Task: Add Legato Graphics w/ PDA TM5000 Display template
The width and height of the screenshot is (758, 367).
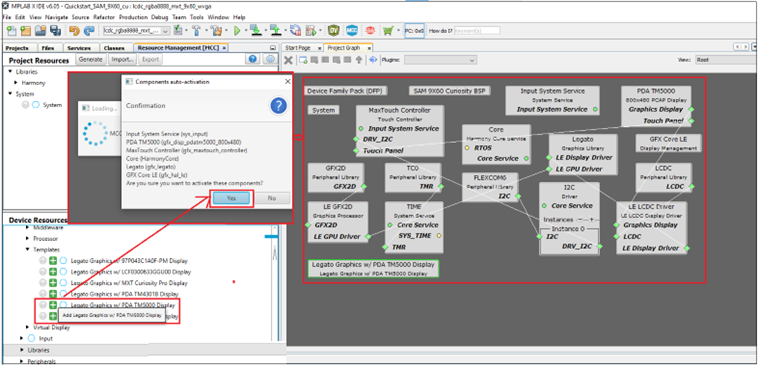Action: (x=53, y=305)
